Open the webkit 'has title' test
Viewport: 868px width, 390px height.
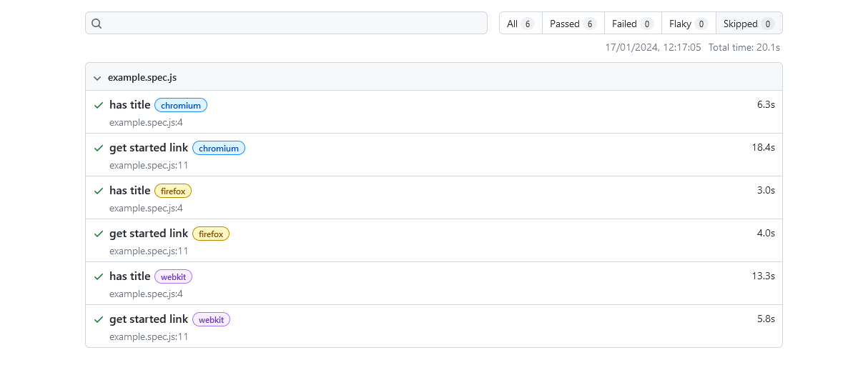pyautogui.click(x=130, y=276)
